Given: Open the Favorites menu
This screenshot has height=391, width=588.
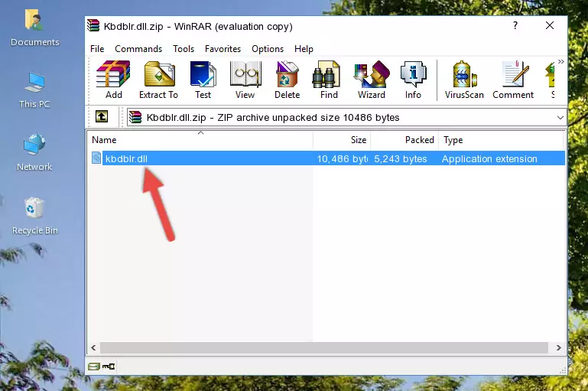Looking at the screenshot, I should [x=223, y=49].
